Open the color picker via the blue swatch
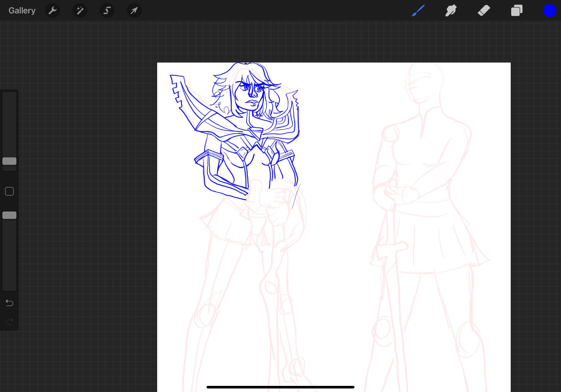 [x=549, y=10]
